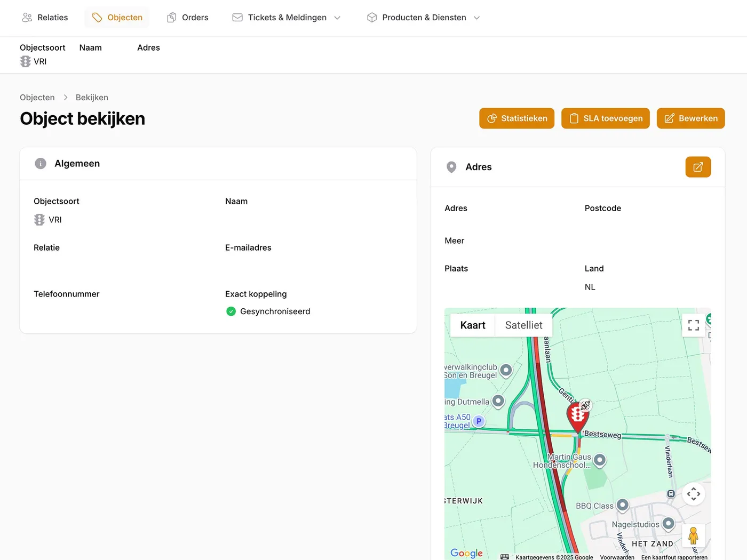This screenshot has width=747, height=560.
Task: Click the VRI traffic light icon in header
Action: point(25,61)
